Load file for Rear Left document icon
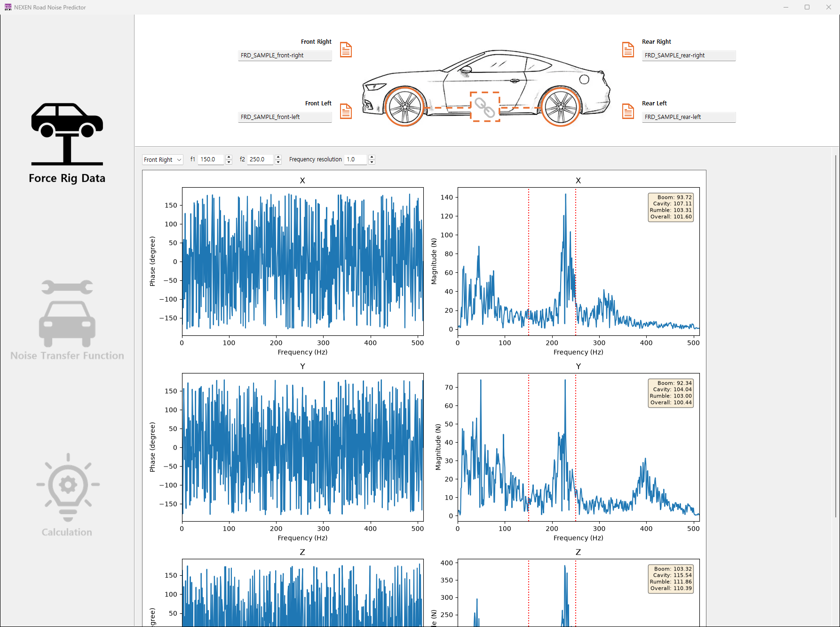The image size is (840, 627). 628,111
